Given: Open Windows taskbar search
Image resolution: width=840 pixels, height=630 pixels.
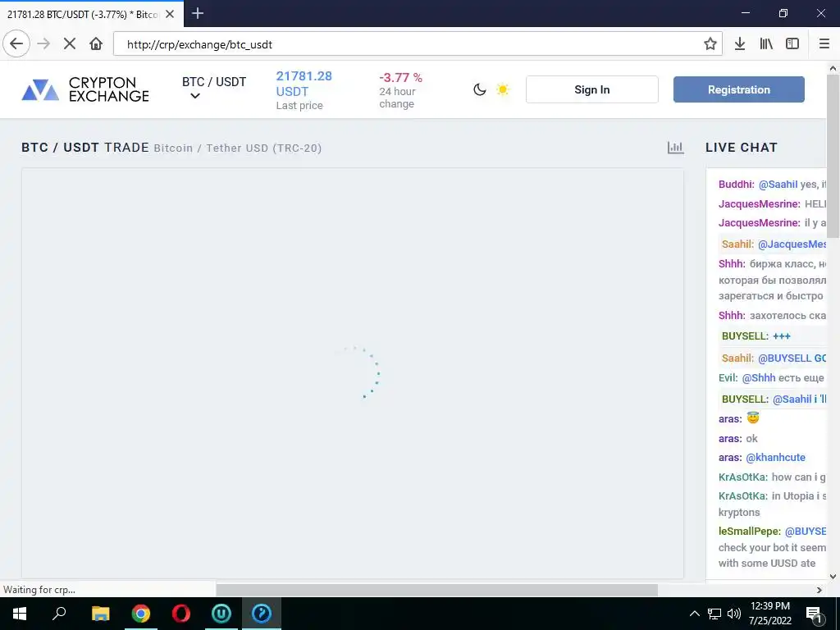Looking at the screenshot, I should pos(59,614).
